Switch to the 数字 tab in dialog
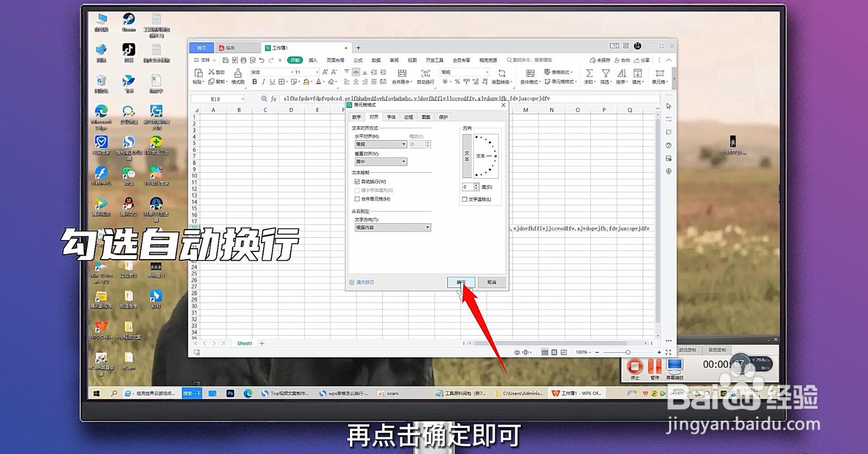The height and width of the screenshot is (454, 868). pyautogui.click(x=356, y=117)
